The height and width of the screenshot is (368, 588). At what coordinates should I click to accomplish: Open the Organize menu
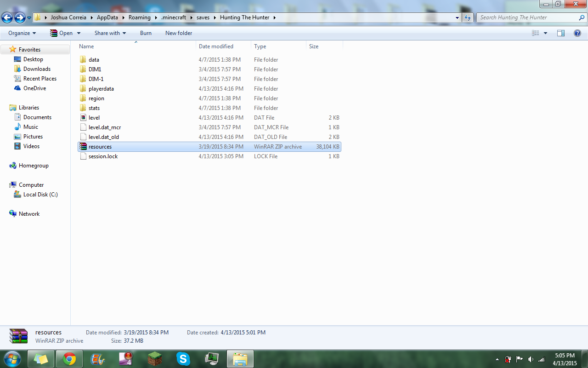(22, 33)
